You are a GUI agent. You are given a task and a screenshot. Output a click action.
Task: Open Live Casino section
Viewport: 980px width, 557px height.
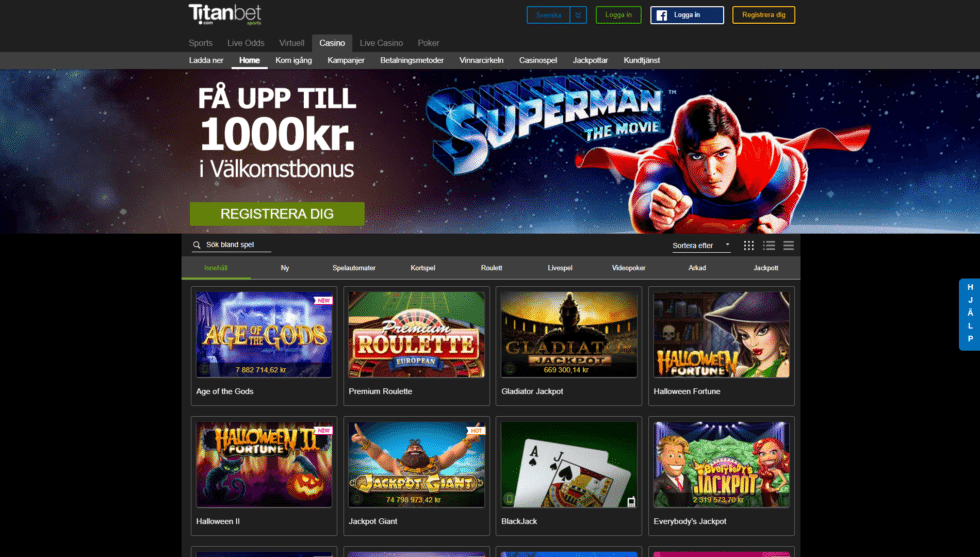[x=381, y=43]
